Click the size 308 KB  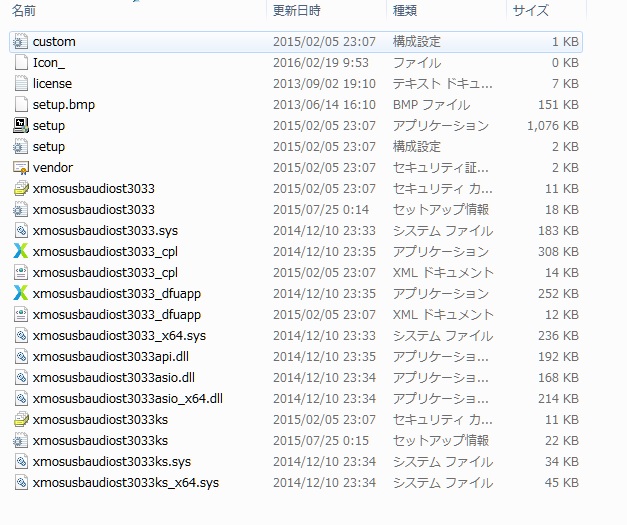(x=559, y=252)
